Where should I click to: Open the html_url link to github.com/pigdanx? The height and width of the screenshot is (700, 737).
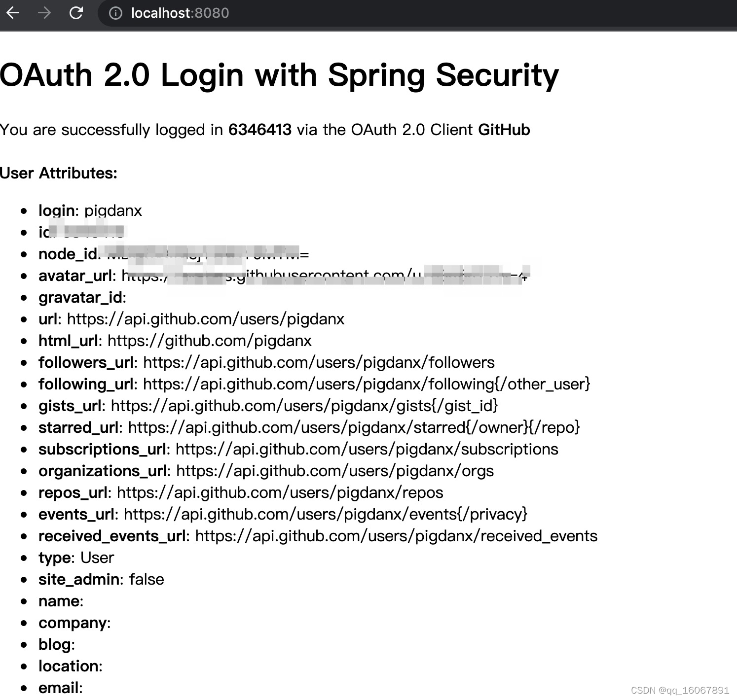pos(209,341)
